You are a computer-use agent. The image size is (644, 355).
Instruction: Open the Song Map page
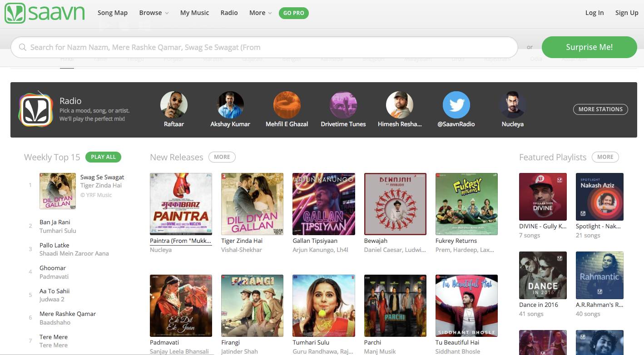tap(113, 13)
